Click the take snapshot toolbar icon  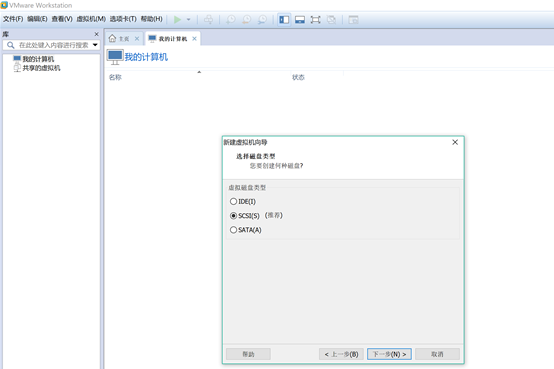click(x=231, y=19)
